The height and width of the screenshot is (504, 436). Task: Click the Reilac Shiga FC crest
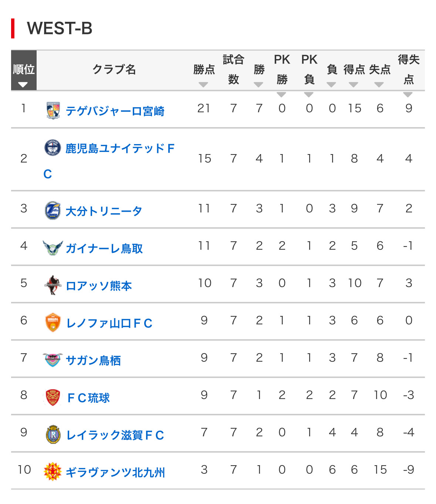[x=53, y=435]
